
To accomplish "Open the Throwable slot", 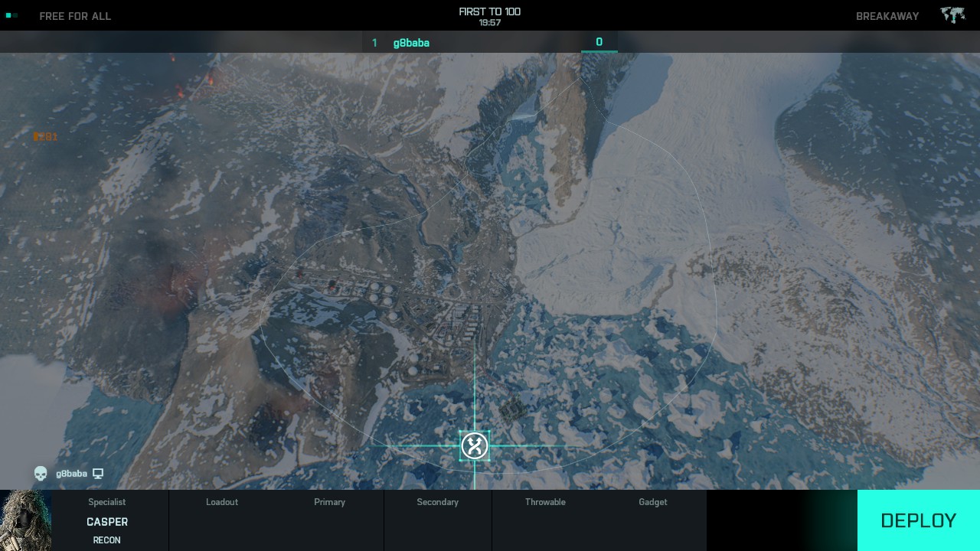I will [x=545, y=520].
